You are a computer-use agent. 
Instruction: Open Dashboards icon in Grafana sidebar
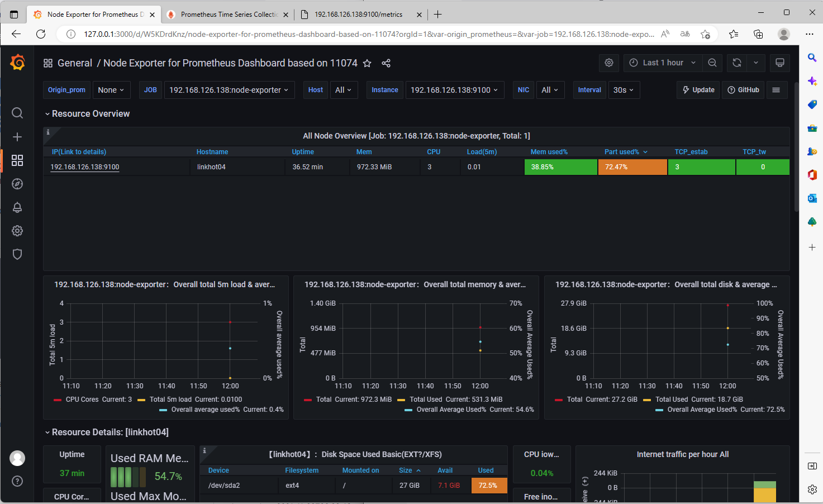tap(17, 160)
